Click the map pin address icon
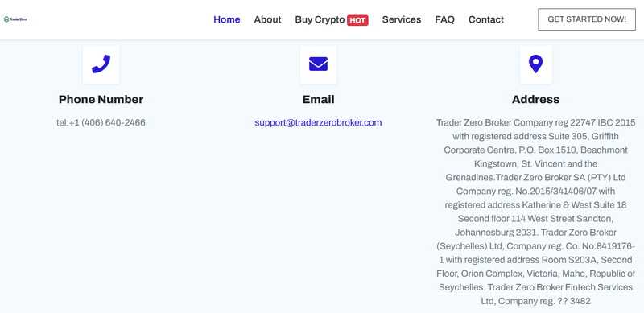The height and width of the screenshot is (313, 644). [x=535, y=64]
